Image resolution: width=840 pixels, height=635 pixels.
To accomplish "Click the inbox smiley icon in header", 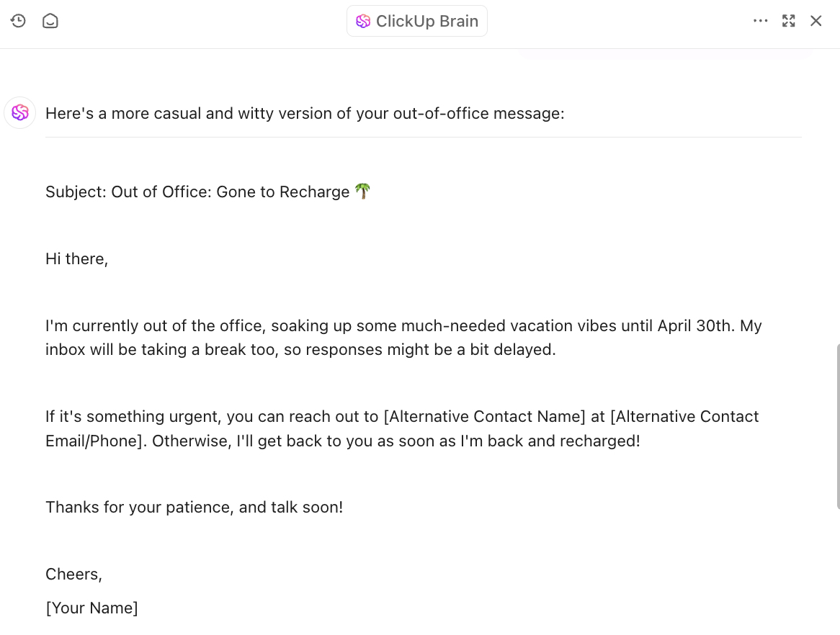I will pyautogui.click(x=50, y=21).
